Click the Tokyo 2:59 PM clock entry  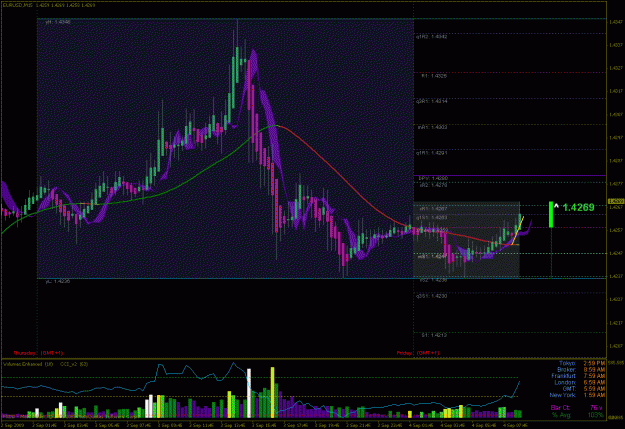coord(582,364)
